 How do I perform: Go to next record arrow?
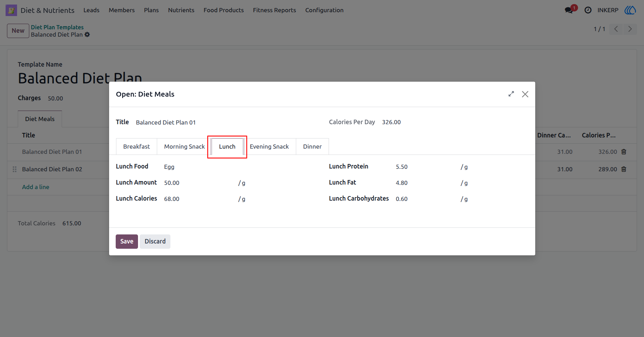[630, 29]
